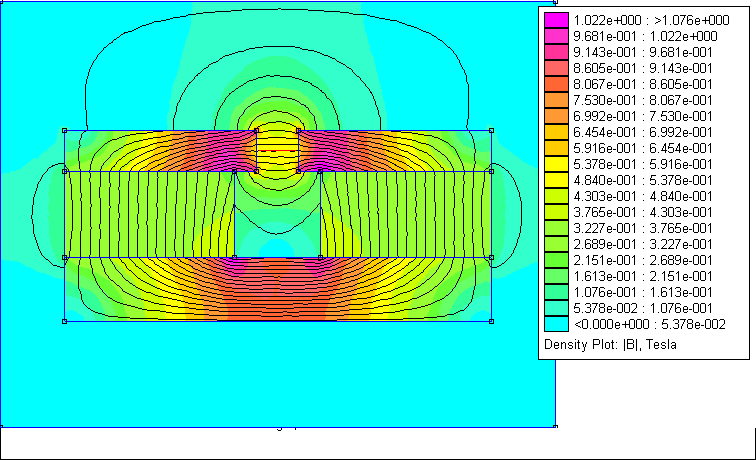Select legend text '7.530e-001 : 8.067e-001'
Image resolution: width=756 pixels, height=460 pixels.
point(643,100)
